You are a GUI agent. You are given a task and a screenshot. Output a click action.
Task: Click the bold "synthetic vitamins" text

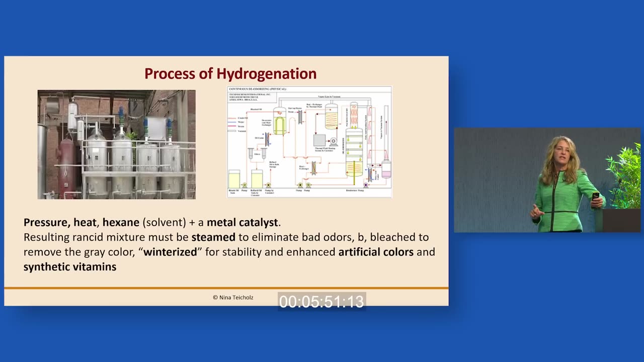(x=70, y=267)
